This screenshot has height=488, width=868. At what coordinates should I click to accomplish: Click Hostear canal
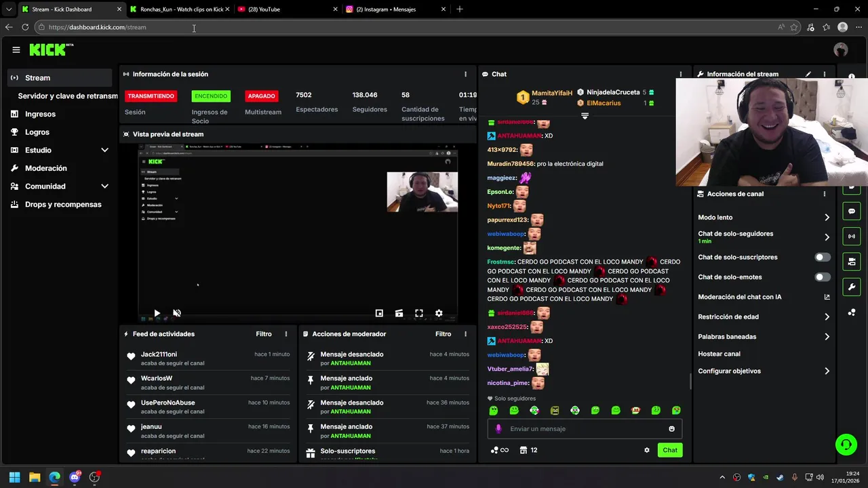(719, 354)
